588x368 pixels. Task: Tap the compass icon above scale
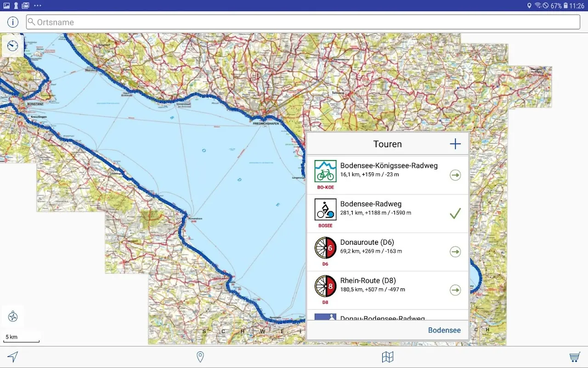(x=13, y=316)
